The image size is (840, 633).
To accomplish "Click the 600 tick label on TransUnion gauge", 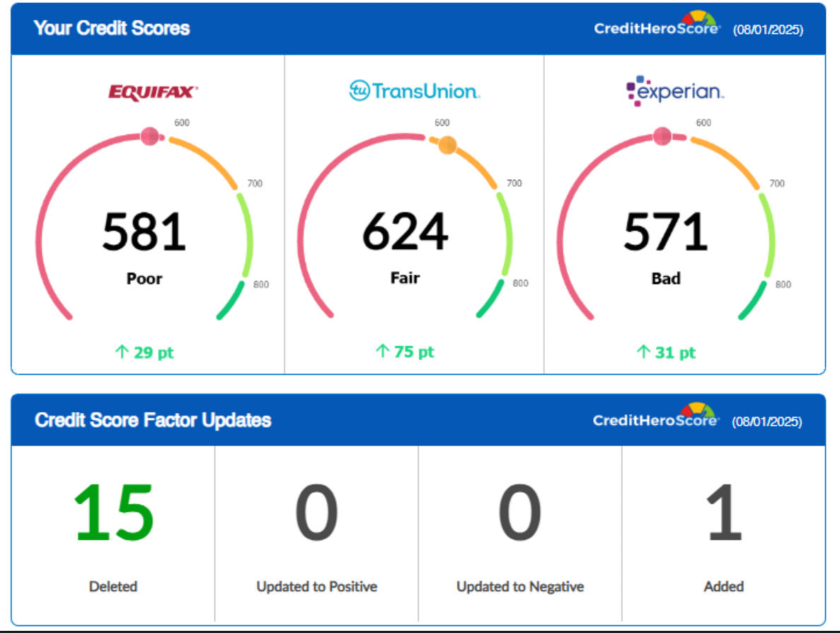I will pyautogui.click(x=442, y=122).
